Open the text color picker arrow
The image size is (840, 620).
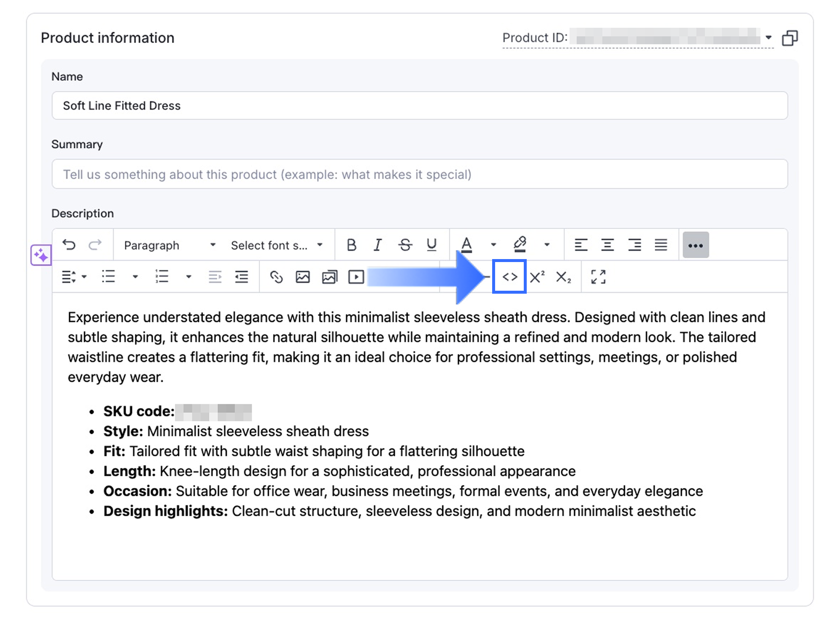(493, 245)
